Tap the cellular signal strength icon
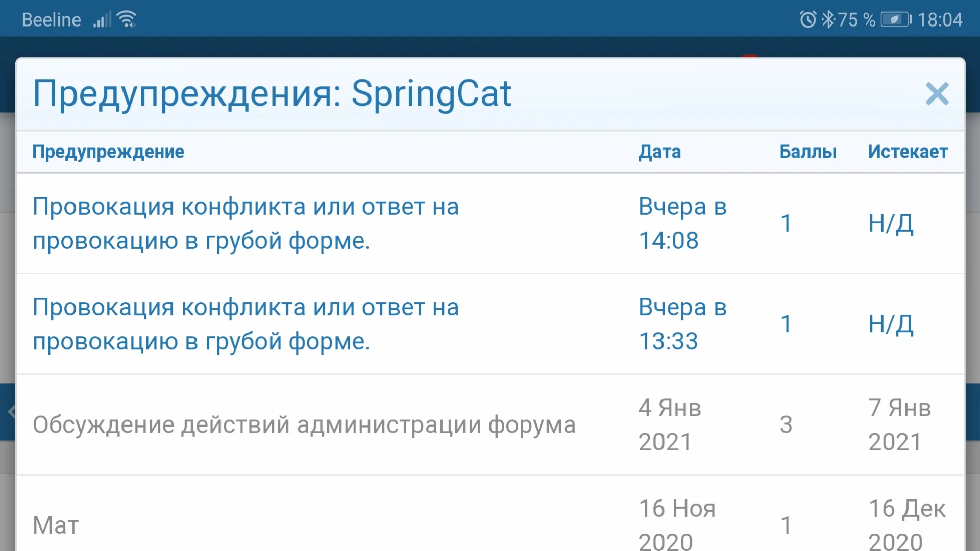980x551 pixels. coord(102,20)
